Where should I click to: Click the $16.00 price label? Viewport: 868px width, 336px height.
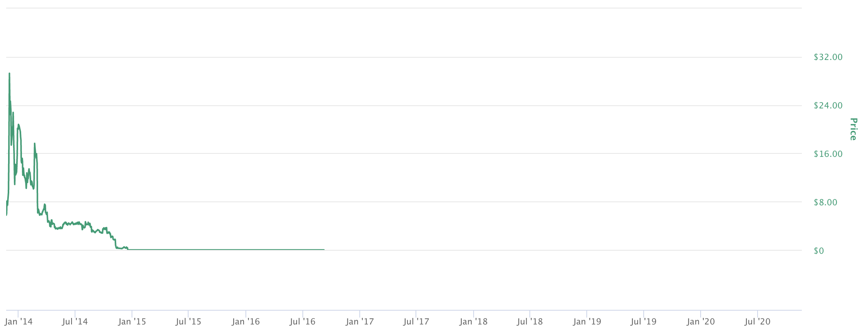click(828, 154)
